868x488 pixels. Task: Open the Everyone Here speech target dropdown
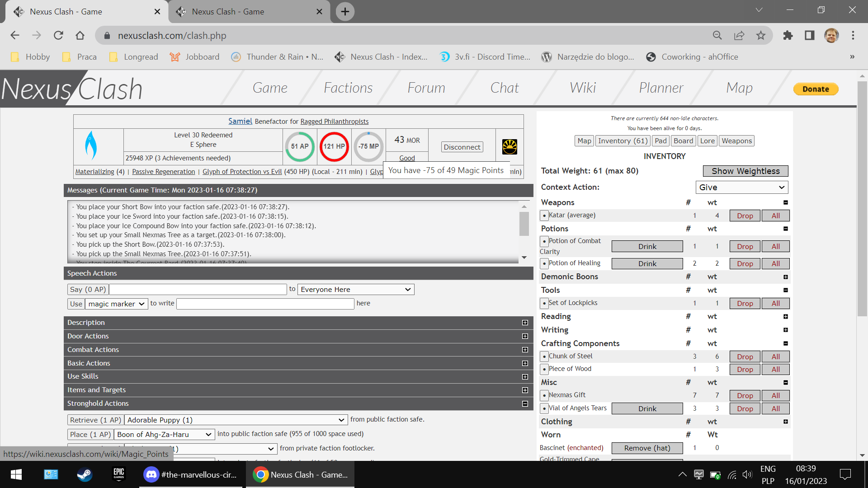[356, 289]
